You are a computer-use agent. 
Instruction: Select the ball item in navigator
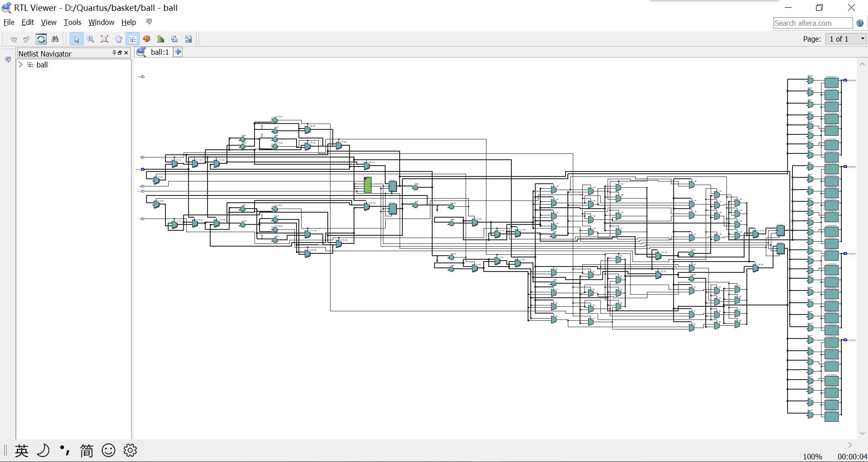(42, 65)
